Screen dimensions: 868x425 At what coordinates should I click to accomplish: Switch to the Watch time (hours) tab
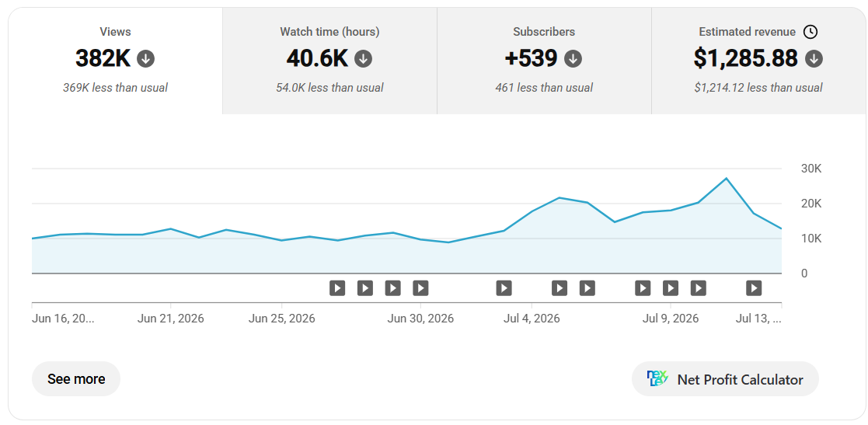pos(330,61)
